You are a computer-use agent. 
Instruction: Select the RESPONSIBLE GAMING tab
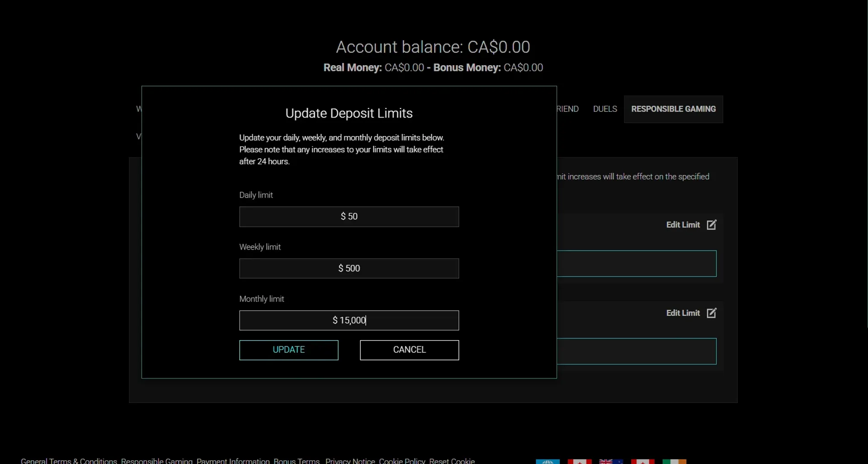pyautogui.click(x=674, y=109)
